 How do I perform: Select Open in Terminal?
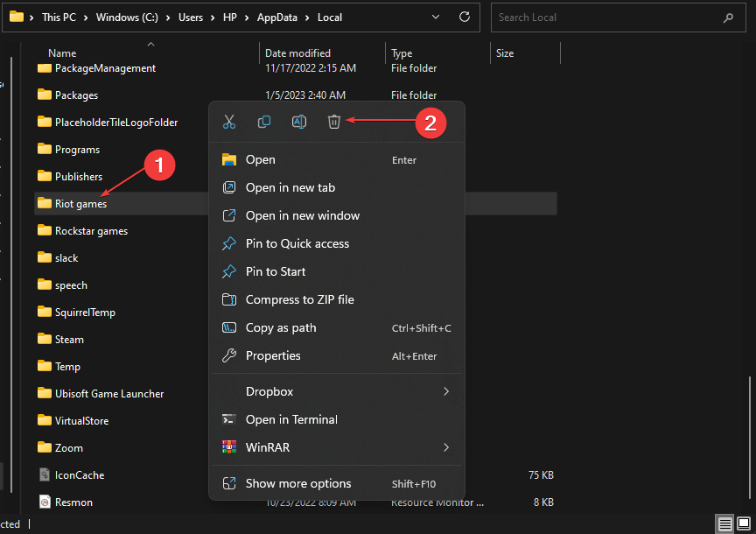point(337,419)
